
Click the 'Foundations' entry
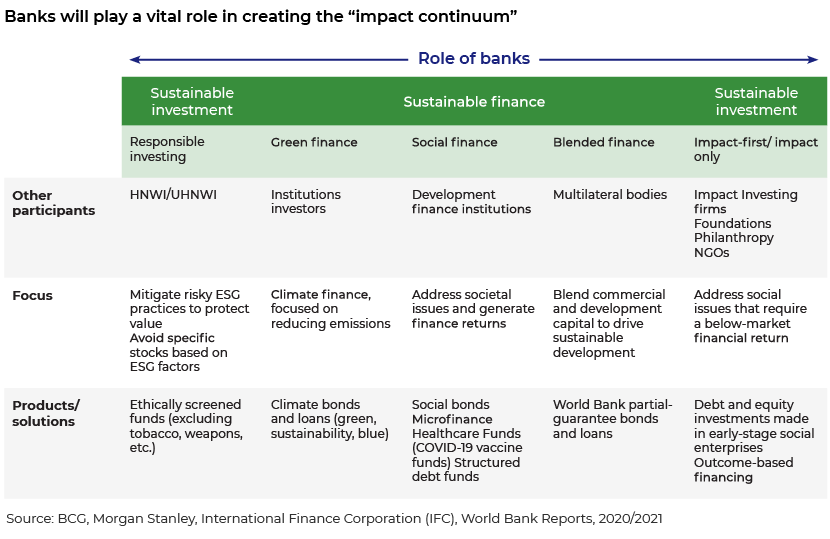coord(733,223)
